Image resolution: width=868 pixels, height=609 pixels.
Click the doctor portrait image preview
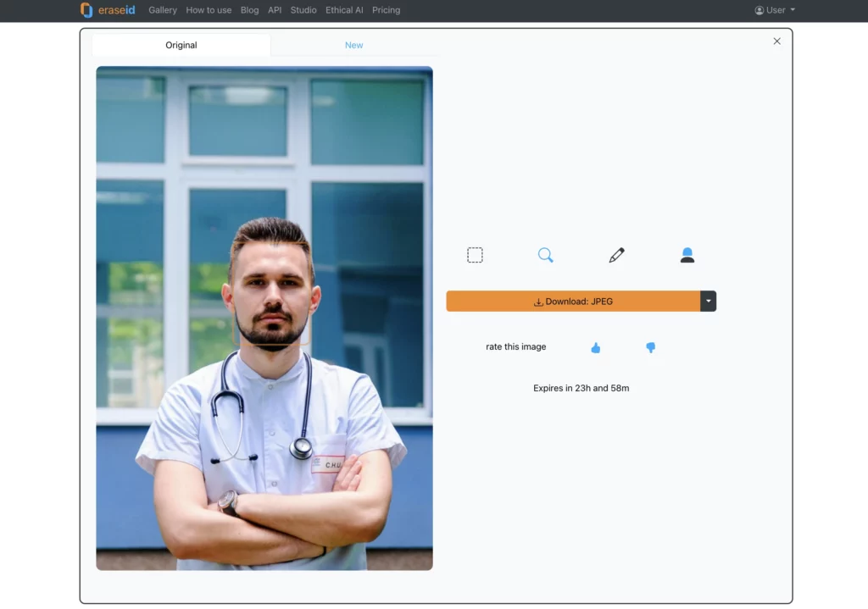[x=264, y=318]
